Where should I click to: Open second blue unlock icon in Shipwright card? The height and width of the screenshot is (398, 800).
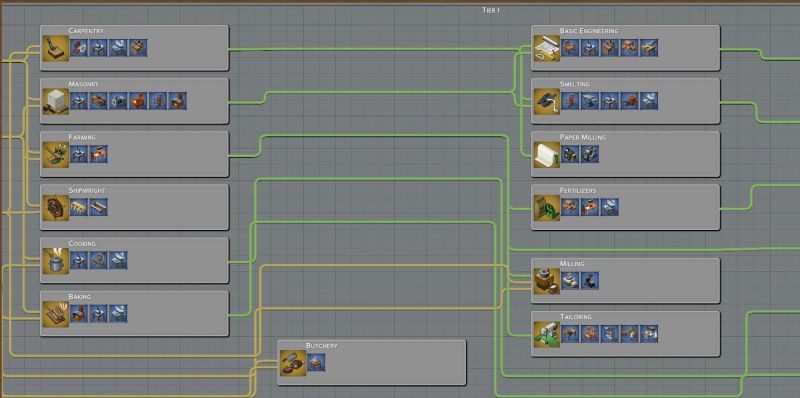click(x=98, y=207)
